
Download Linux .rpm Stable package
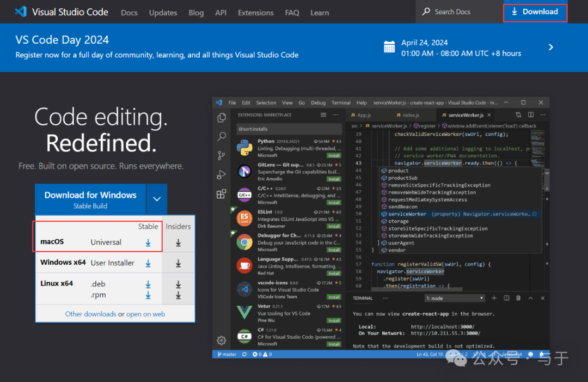click(148, 295)
